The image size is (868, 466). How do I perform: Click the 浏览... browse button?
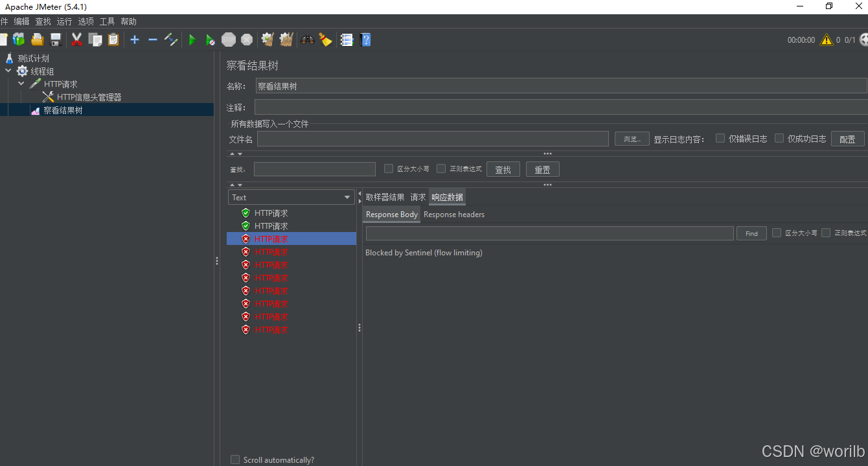click(x=632, y=139)
